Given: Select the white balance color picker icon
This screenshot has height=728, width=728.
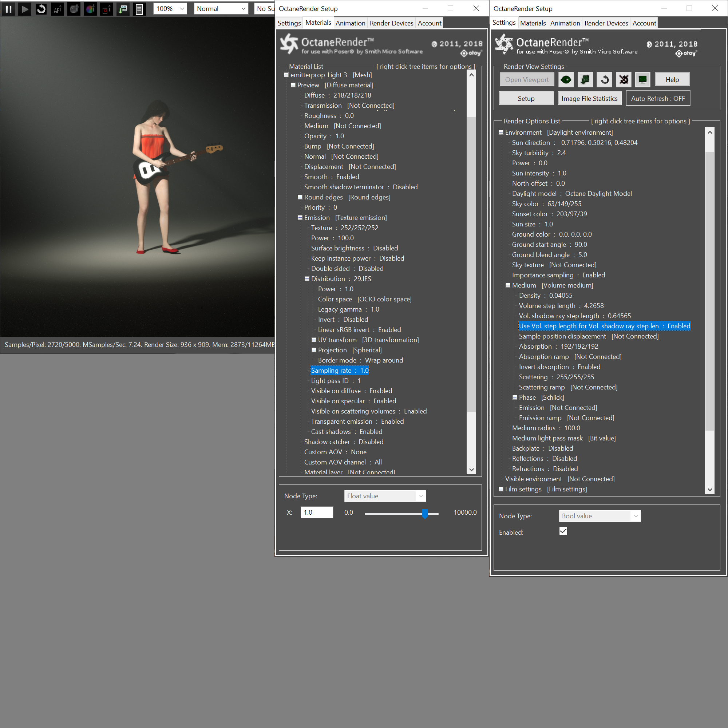Looking at the screenshot, I should tap(90, 9).
